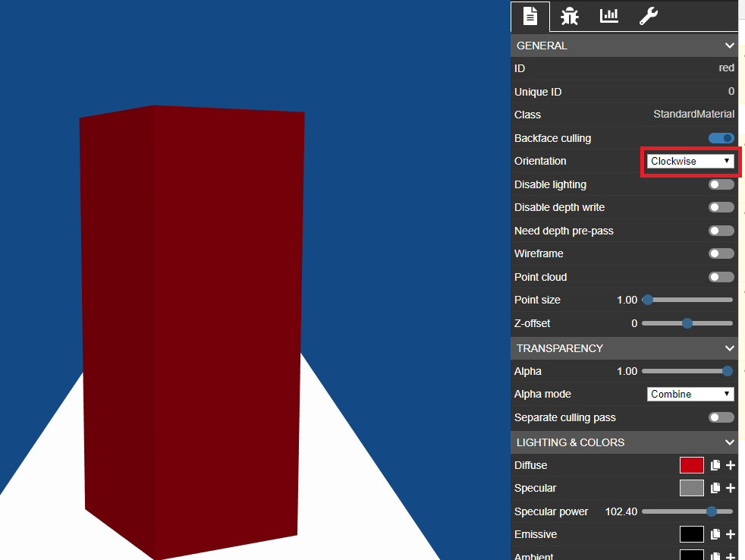
Task: Open the Emissive black color swatch
Action: pos(692,534)
